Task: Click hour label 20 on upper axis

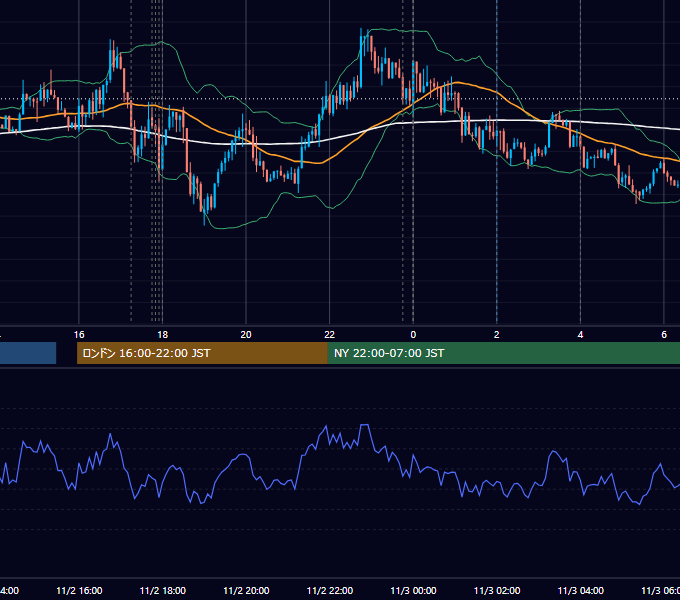Action: 246,335
